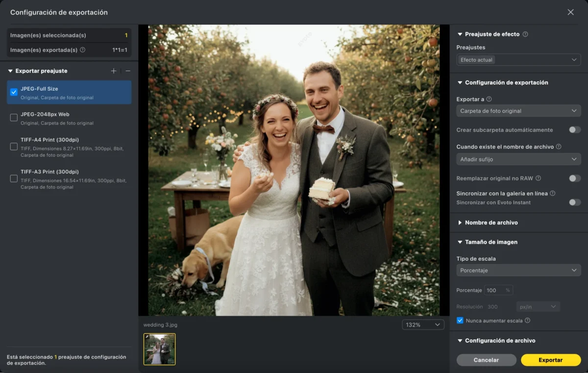Select the TIFF-A4 Print (300dpi) preset
This screenshot has height=373, width=588.
click(x=14, y=147)
